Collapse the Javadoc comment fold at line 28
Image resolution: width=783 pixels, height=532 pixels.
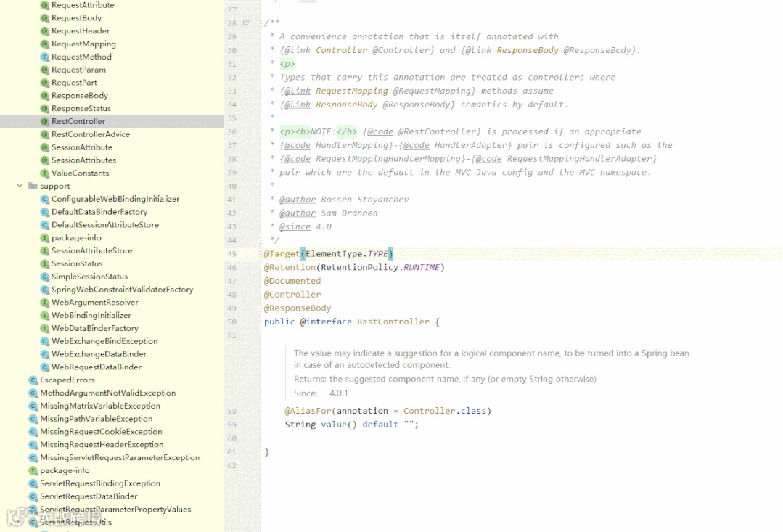pyautogui.click(x=261, y=23)
